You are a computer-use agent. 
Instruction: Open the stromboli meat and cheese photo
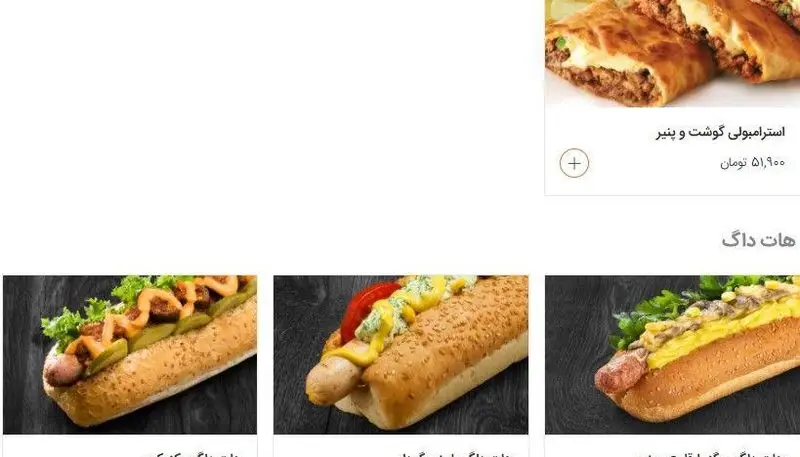672,53
